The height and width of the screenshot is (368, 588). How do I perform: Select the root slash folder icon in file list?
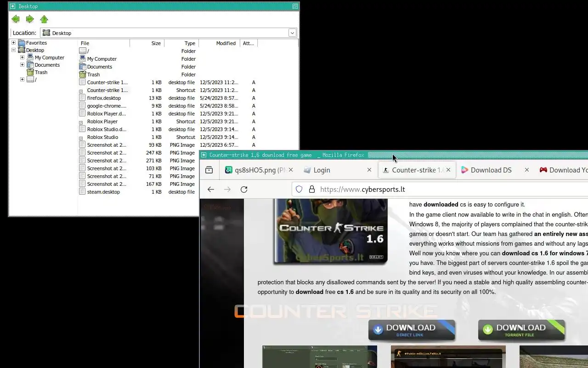[x=83, y=51]
